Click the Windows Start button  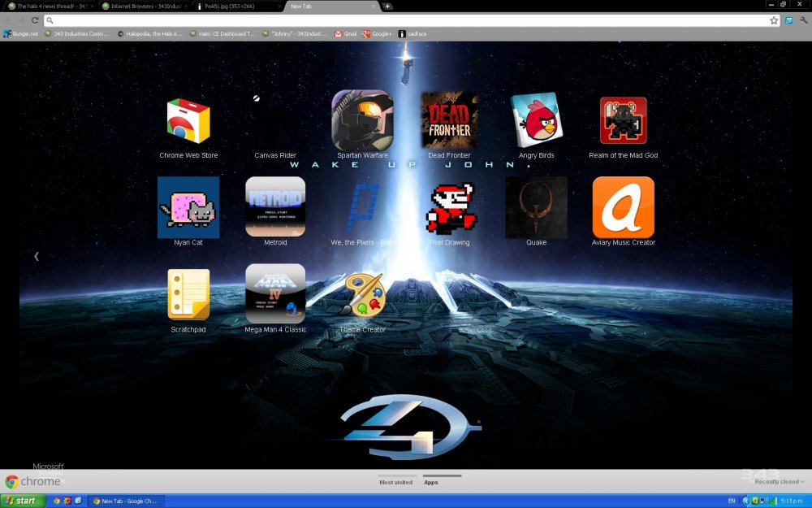tap(21, 501)
